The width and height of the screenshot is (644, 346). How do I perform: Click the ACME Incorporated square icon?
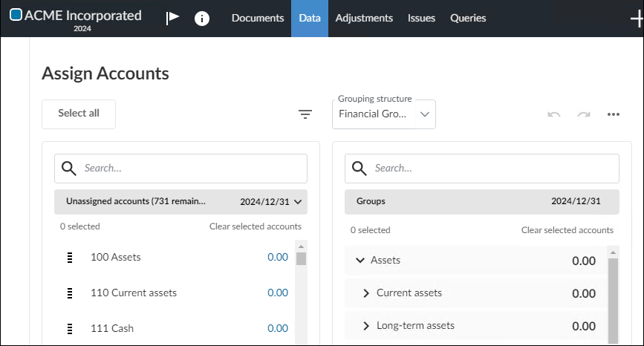click(x=16, y=15)
